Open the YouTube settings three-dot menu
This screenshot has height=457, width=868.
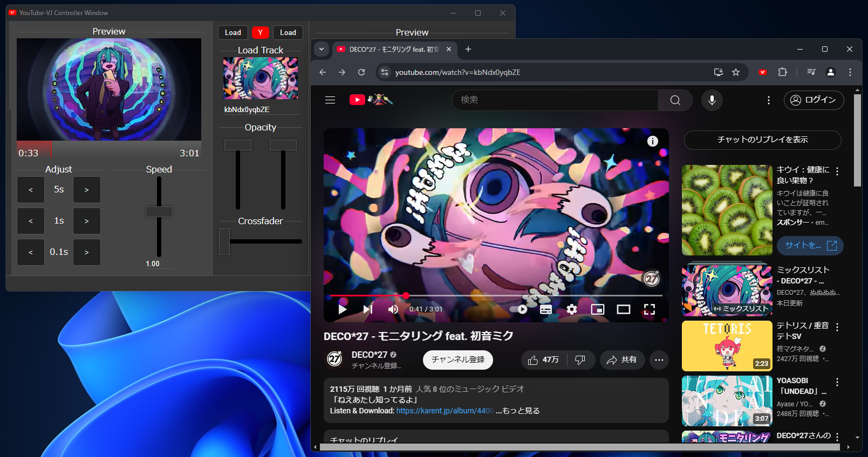(x=769, y=100)
